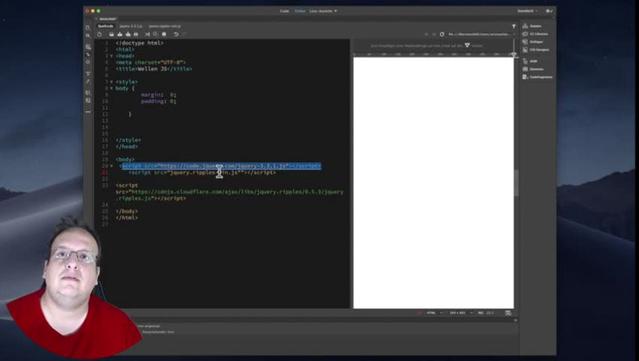Click the cdnjs.cloudflare.com script URL line
Viewport: 639px width, 361px height.
229,192
